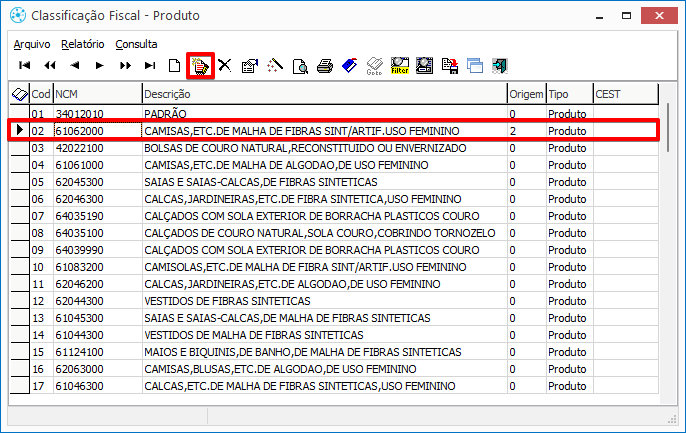The height and width of the screenshot is (433, 686).
Task: Click the jump back several records icon
Action: click(50, 66)
